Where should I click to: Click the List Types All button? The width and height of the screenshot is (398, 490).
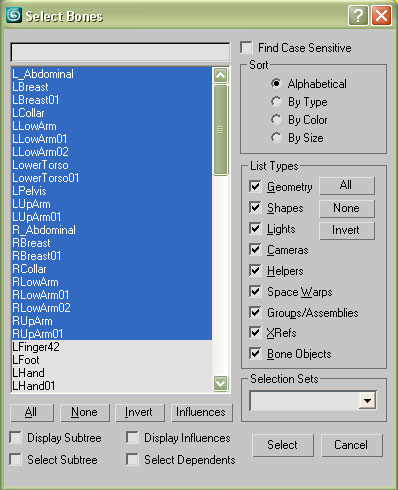point(347,186)
